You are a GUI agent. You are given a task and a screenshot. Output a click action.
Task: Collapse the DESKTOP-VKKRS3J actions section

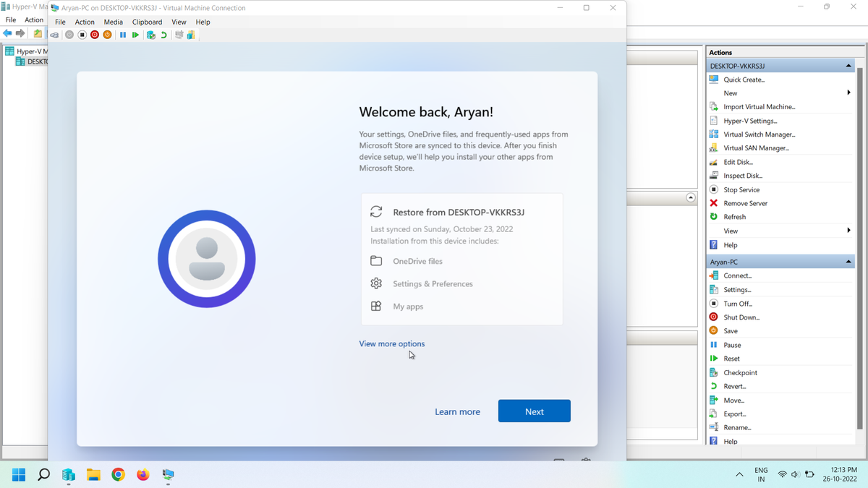pyautogui.click(x=848, y=66)
